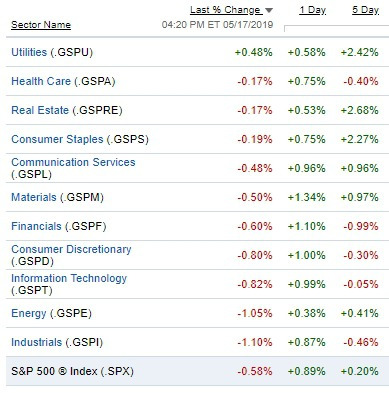The image size is (389, 393).
Task: Open the Consumer Staples sector link
Action: tap(57, 139)
